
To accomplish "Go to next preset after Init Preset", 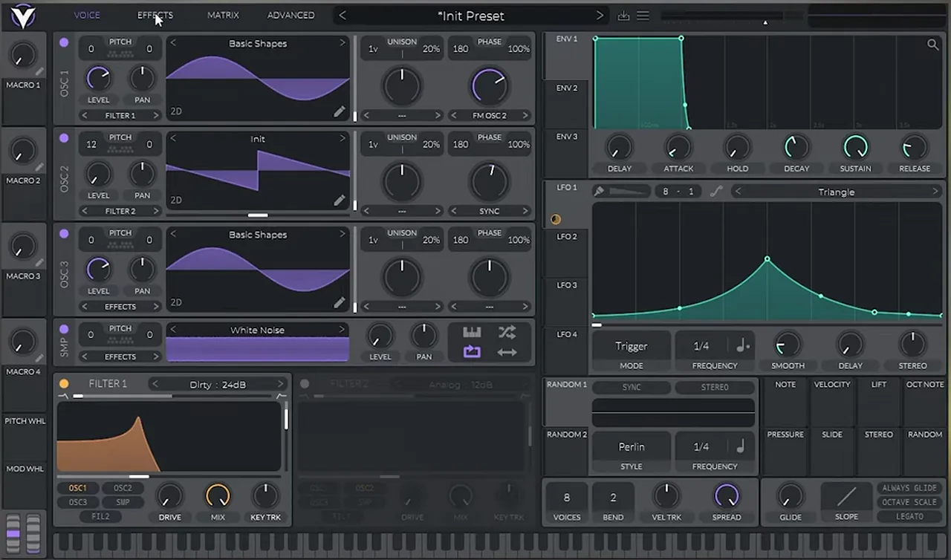I will click(600, 16).
